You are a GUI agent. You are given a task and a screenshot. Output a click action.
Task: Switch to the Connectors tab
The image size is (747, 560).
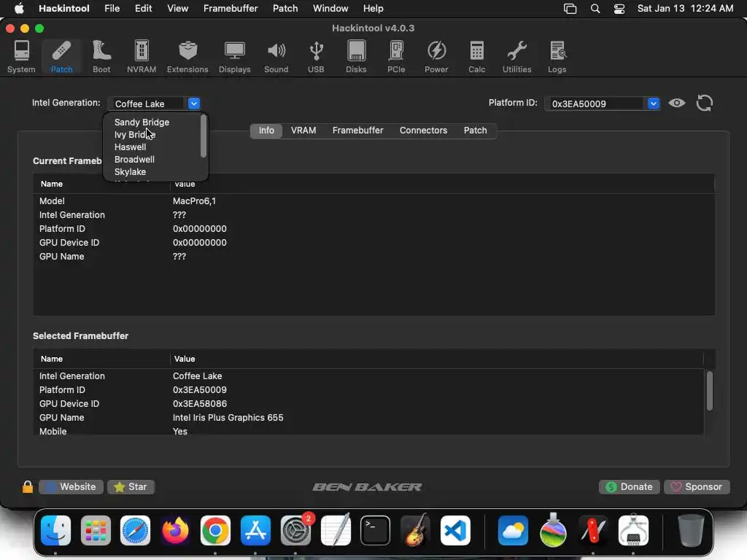424,130
